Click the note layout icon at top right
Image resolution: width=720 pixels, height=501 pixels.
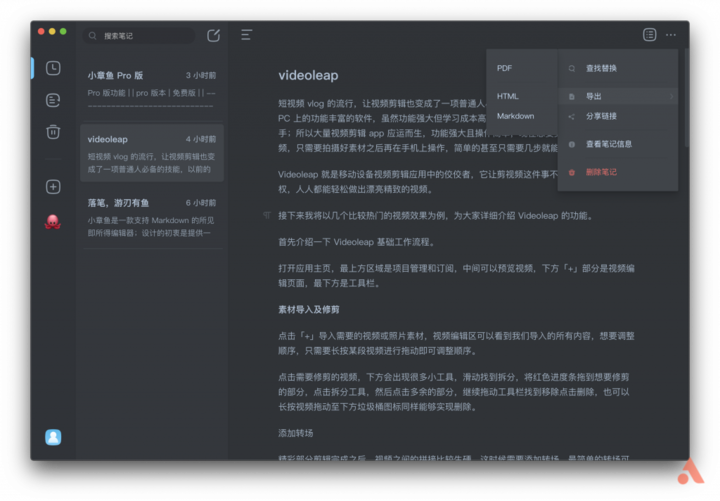click(x=649, y=34)
